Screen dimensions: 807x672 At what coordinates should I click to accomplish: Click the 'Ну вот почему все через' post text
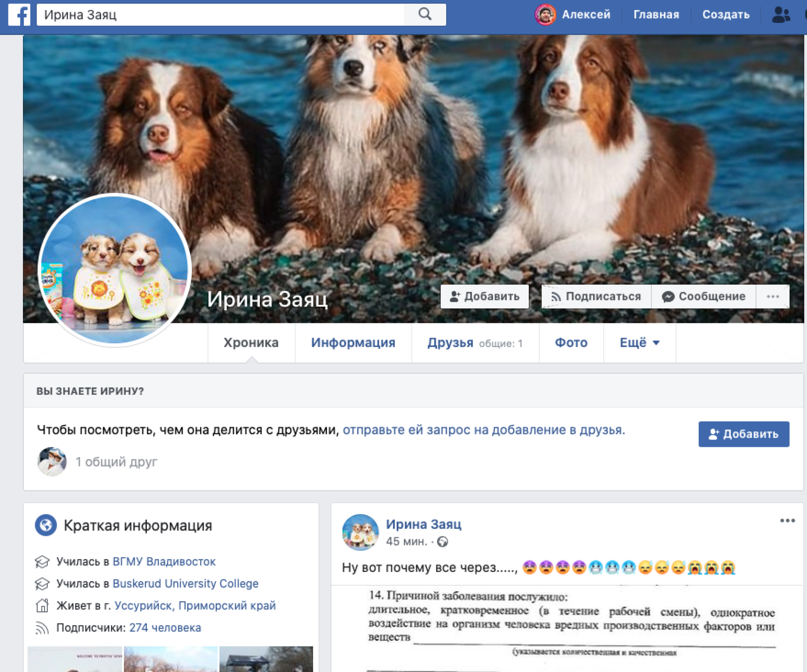pyautogui.click(x=430, y=568)
